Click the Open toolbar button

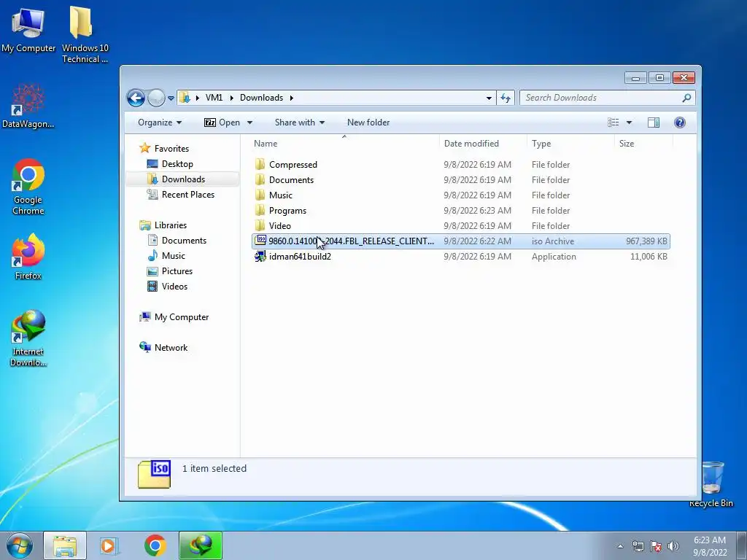pos(222,122)
